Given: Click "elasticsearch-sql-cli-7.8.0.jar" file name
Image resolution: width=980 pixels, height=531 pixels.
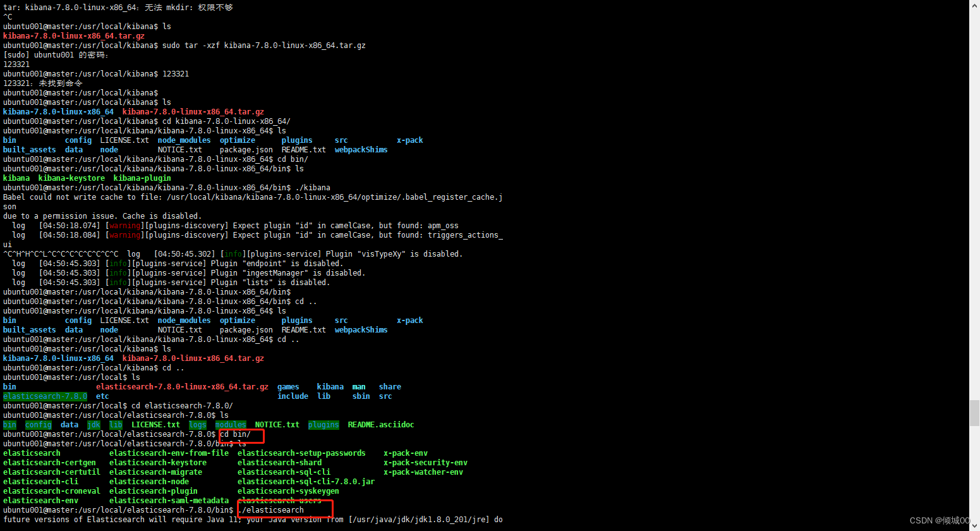Looking at the screenshot, I should click(306, 482).
